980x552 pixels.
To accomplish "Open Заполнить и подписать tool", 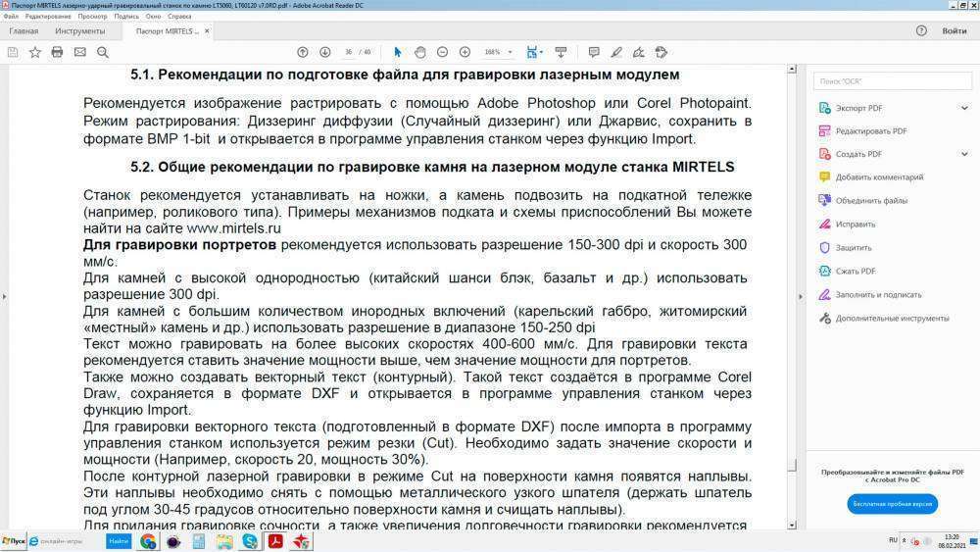I will [878, 295].
